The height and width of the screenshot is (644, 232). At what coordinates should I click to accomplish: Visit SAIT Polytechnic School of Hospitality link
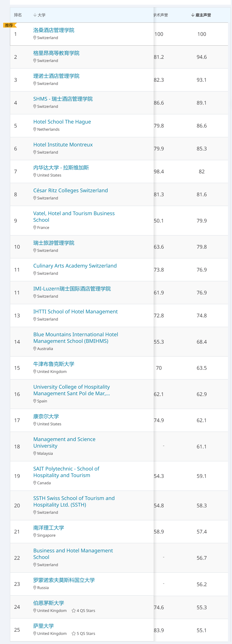[66, 472]
